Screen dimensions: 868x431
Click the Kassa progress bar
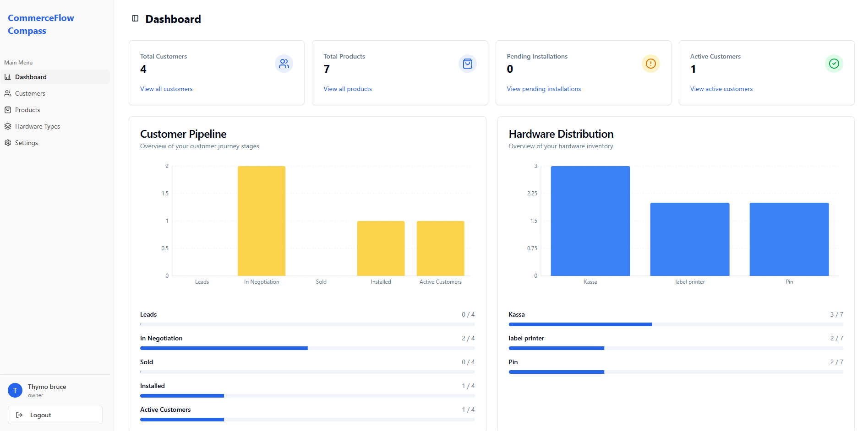coord(675,324)
